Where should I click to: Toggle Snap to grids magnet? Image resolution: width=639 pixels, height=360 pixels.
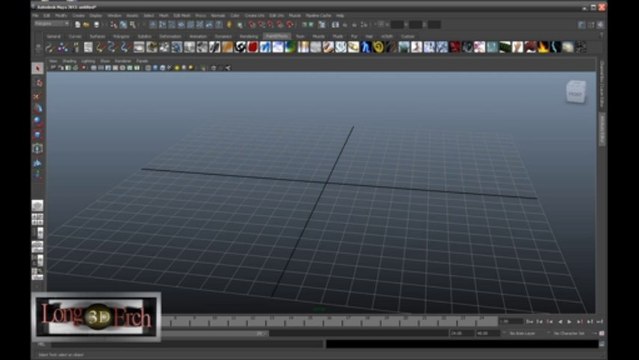252,25
